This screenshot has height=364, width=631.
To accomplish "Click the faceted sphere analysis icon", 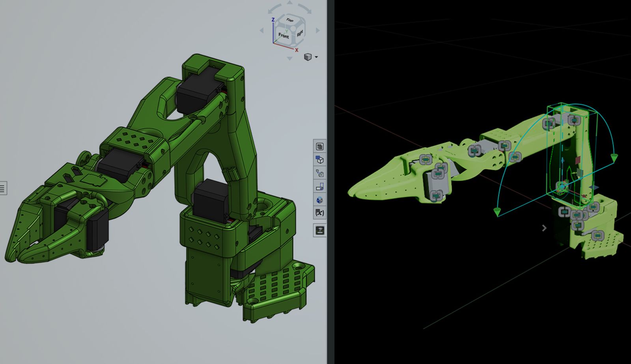I will [x=320, y=198].
